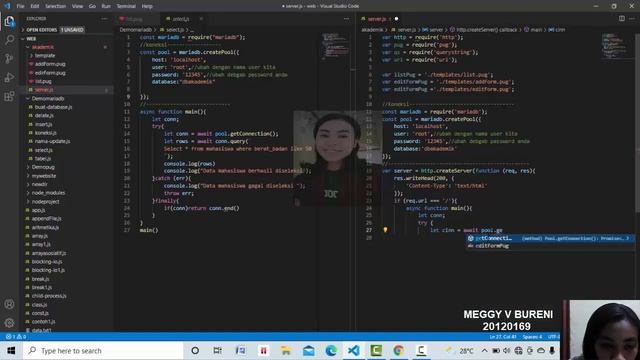
Task: Click the split editor right icon
Action: coord(622,19)
